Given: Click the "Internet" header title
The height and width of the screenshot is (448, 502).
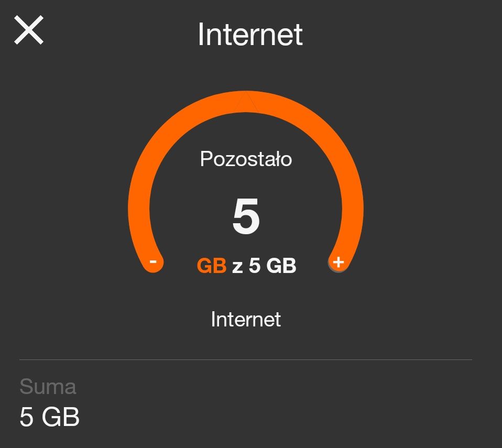Looking at the screenshot, I should [250, 35].
